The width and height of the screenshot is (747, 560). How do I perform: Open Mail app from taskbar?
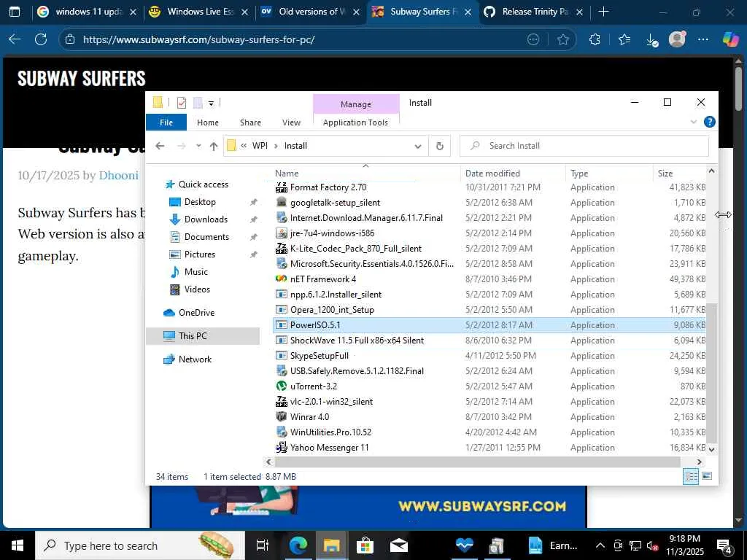pyautogui.click(x=399, y=545)
